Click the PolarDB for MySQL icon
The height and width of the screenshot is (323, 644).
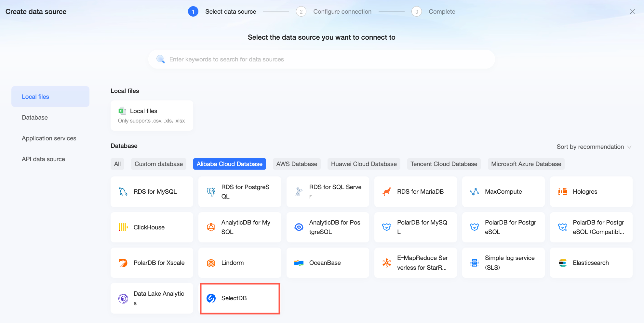pyautogui.click(x=387, y=227)
